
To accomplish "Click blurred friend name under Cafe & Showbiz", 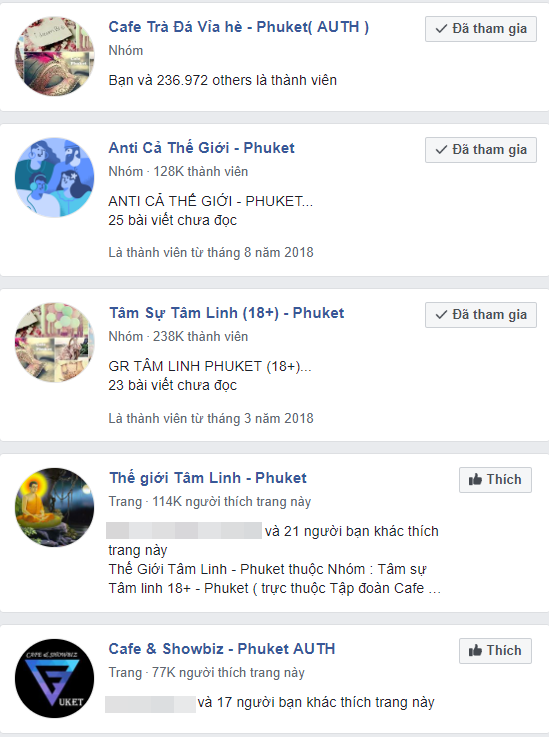I will tap(150, 704).
